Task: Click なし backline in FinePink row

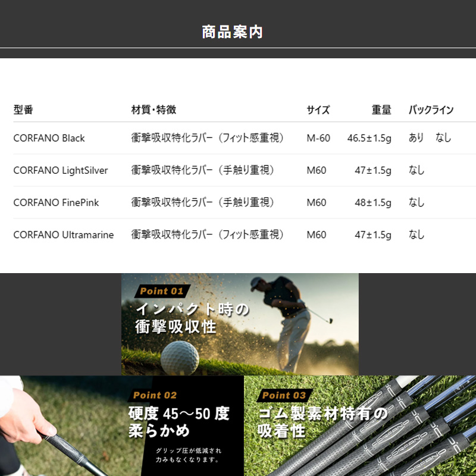Action: (416, 202)
